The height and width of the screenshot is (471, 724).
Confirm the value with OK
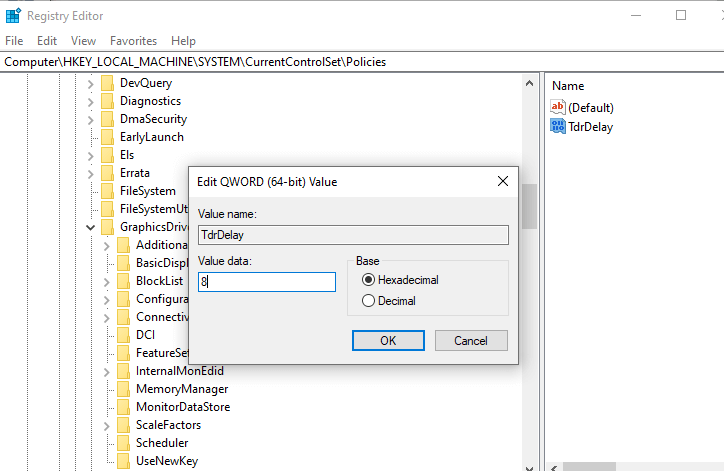point(388,341)
